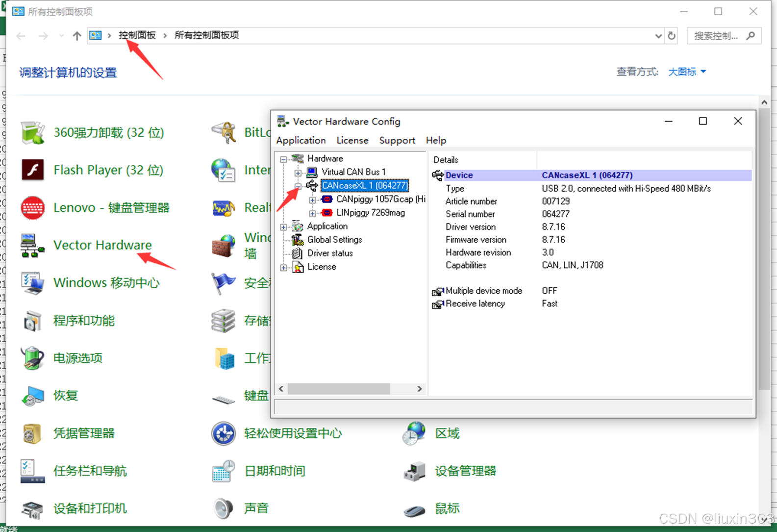Open 轻松使用设置中心 icon
777x532 pixels.
(x=224, y=433)
